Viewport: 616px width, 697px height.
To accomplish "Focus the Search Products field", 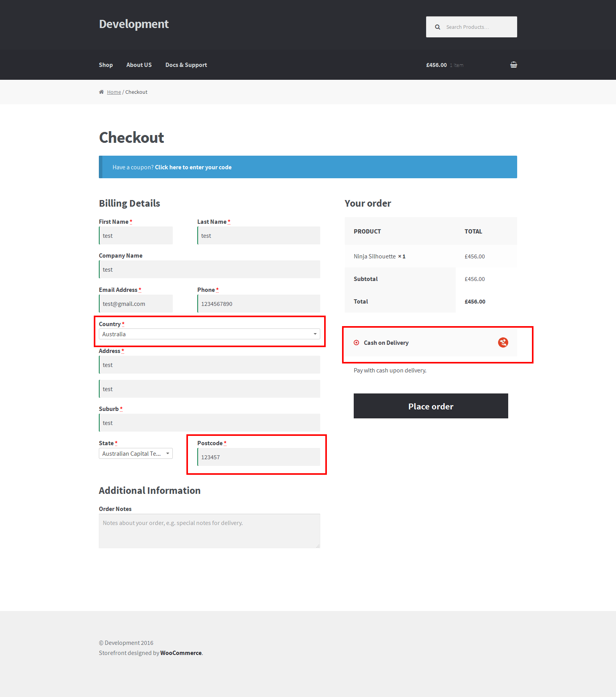I will (x=479, y=27).
